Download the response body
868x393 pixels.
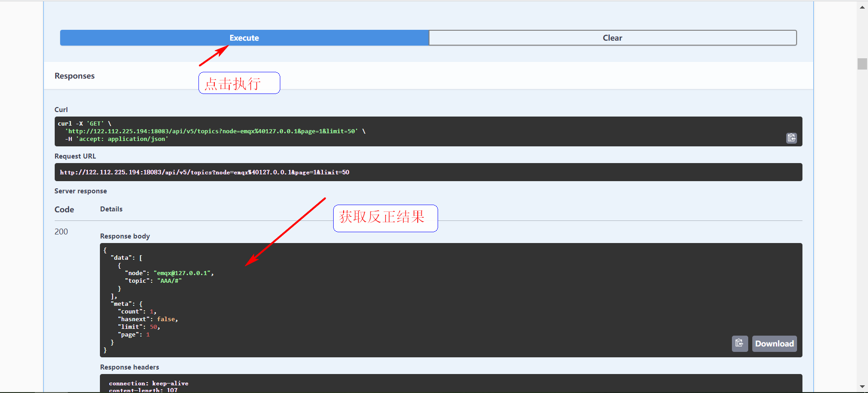pyautogui.click(x=774, y=344)
